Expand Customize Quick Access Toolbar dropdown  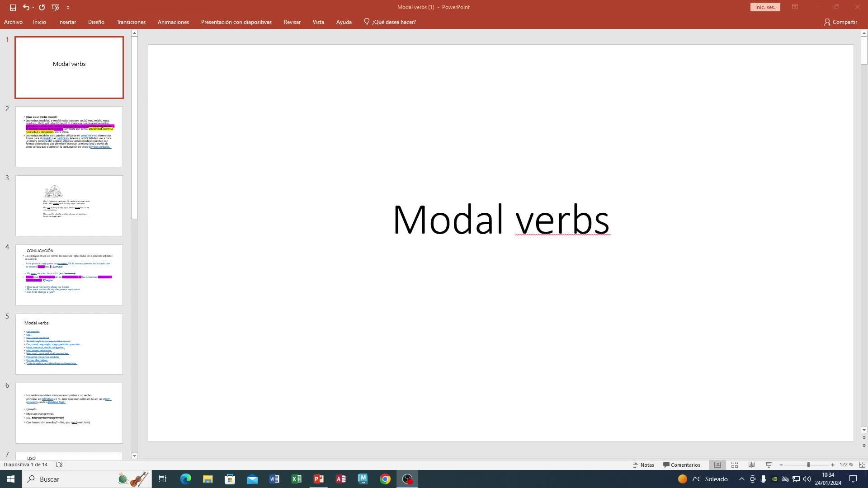[68, 7]
